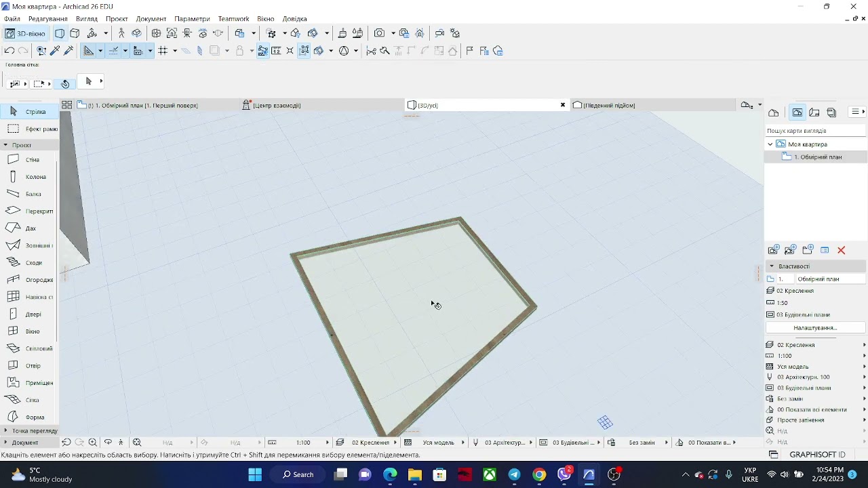Image resolution: width=868 pixels, height=488 pixels.
Task: Click the syringe inject parameters icon
Action: tap(68, 51)
